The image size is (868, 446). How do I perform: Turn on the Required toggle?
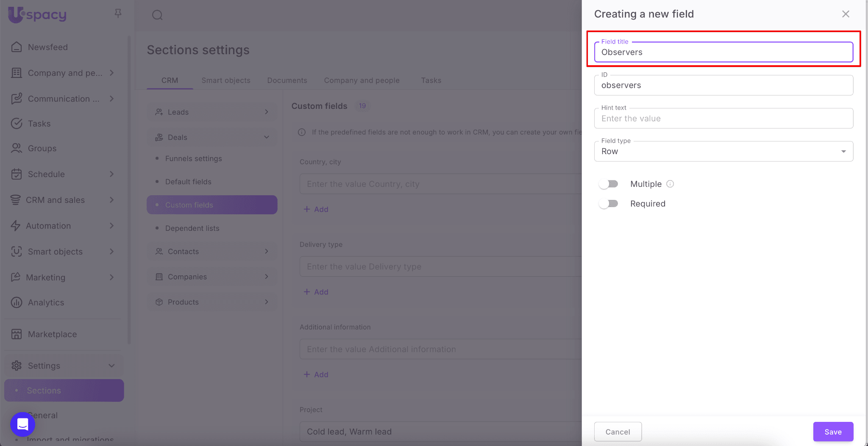(609, 204)
